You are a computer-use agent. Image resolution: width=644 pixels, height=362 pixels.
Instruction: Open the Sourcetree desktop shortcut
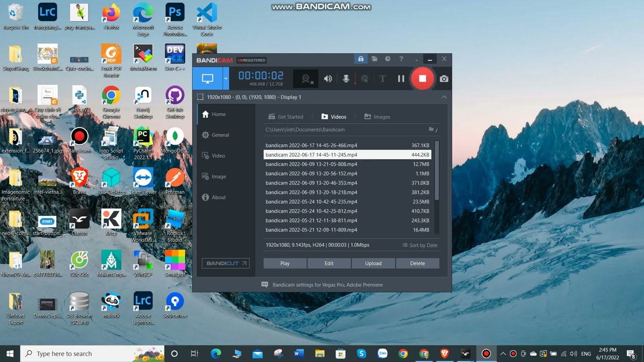coord(175,305)
